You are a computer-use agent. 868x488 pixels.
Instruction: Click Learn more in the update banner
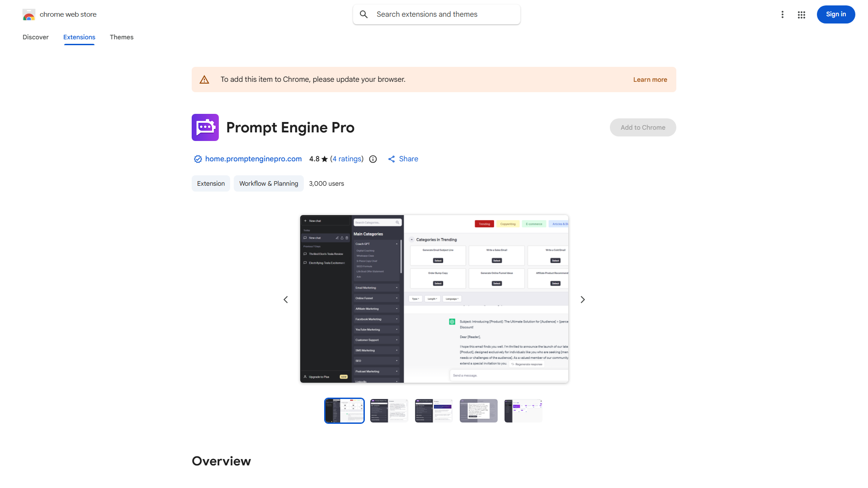tap(650, 80)
